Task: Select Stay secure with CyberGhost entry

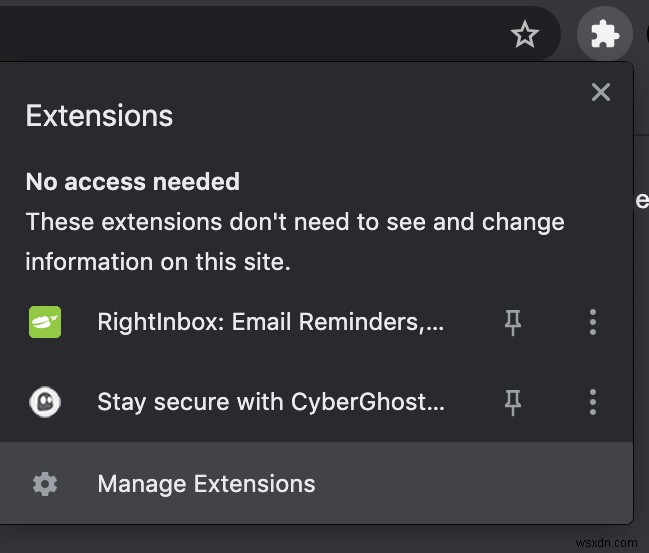Action: tap(270, 402)
